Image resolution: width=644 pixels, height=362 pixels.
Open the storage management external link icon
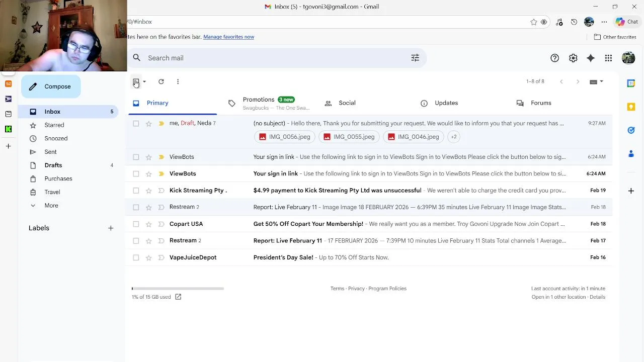point(178,297)
